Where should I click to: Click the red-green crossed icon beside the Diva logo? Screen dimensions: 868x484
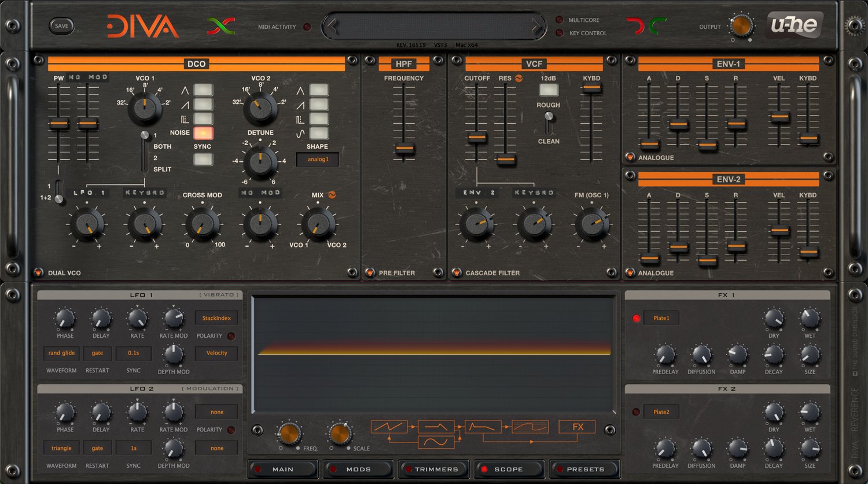[x=221, y=26]
